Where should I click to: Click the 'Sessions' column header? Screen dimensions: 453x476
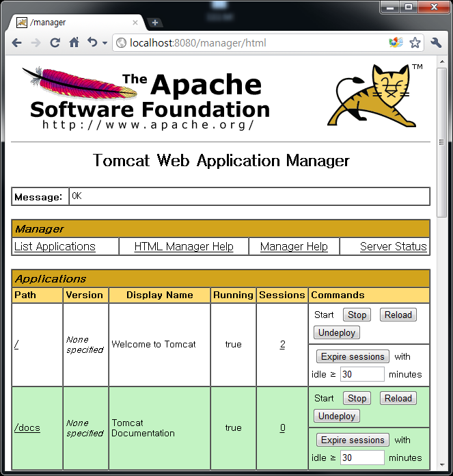pyautogui.click(x=282, y=295)
